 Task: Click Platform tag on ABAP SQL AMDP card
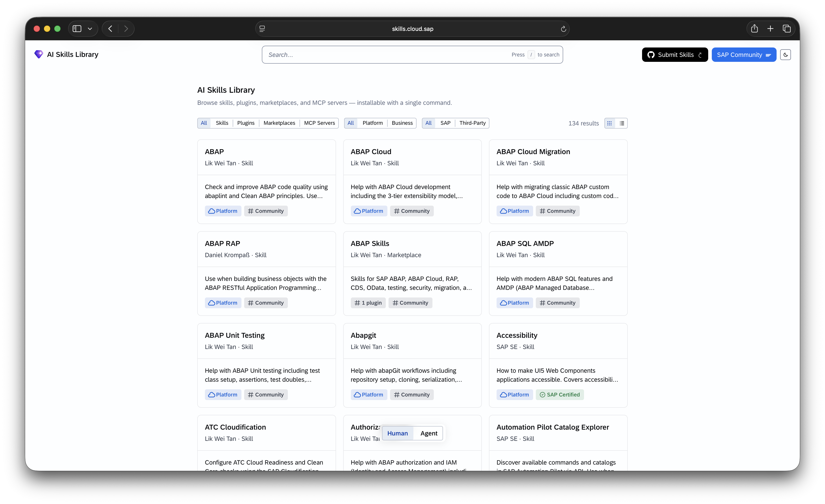[x=515, y=303]
